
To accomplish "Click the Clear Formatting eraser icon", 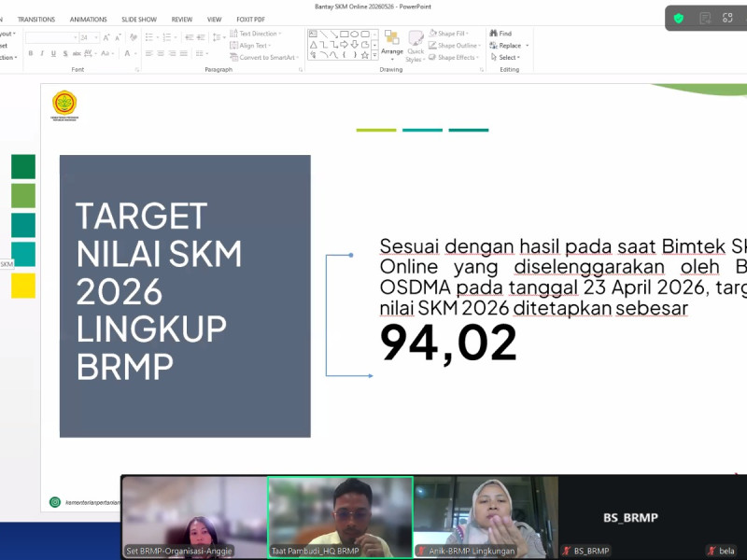I will tap(134, 37).
